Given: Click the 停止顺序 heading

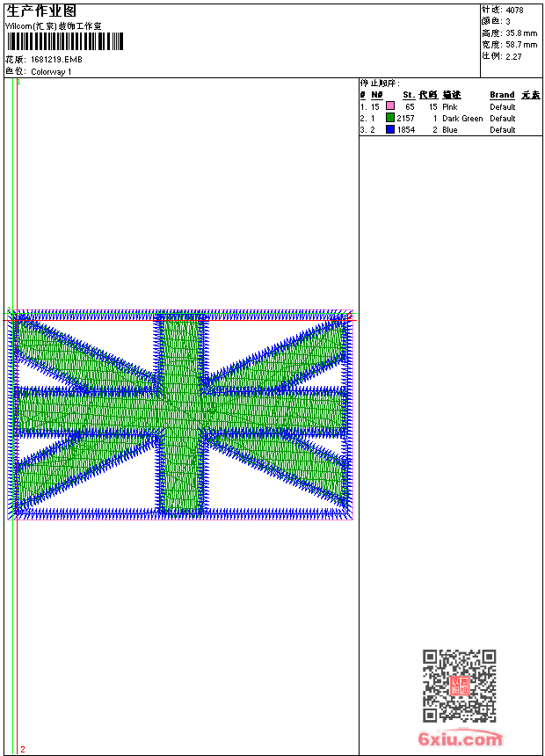Looking at the screenshot, I should [x=380, y=83].
